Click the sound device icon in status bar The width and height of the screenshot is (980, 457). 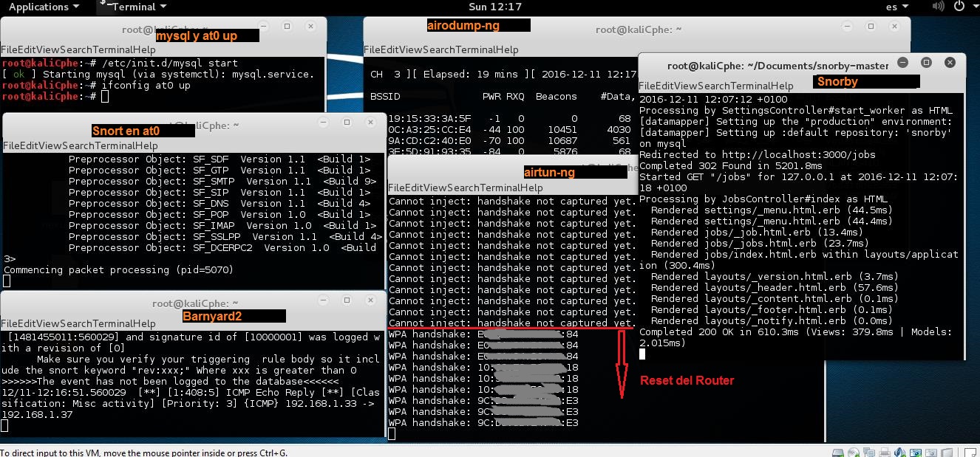tap(900, 451)
